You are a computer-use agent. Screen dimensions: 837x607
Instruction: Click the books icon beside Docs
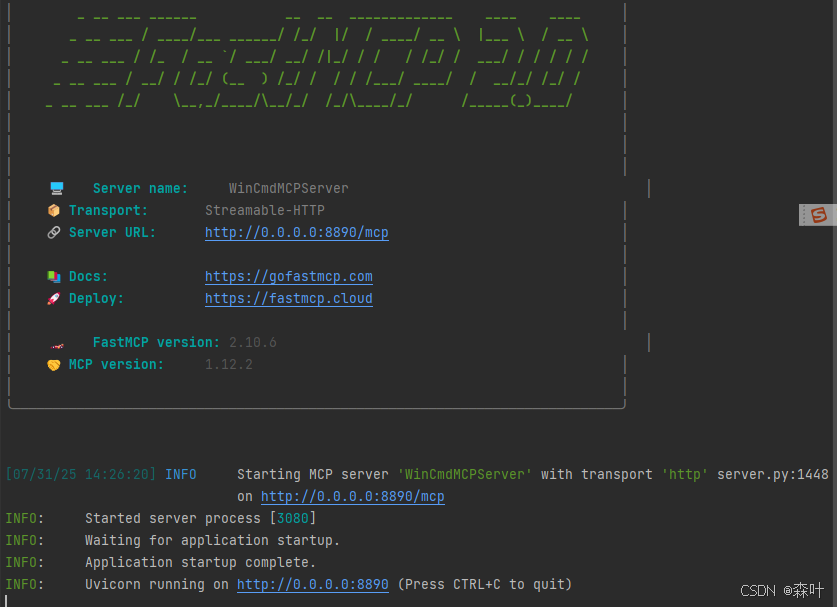(53, 276)
